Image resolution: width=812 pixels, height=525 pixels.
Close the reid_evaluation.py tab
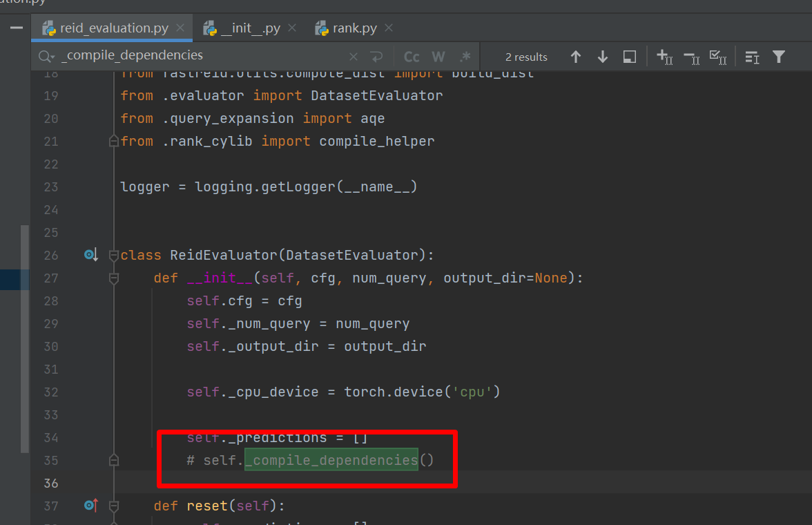tap(180, 28)
